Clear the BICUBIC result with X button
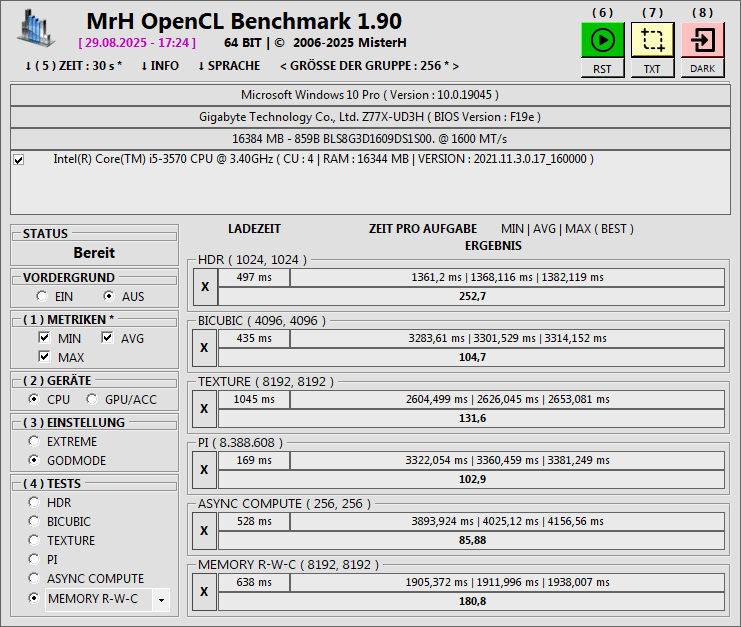 pos(204,348)
